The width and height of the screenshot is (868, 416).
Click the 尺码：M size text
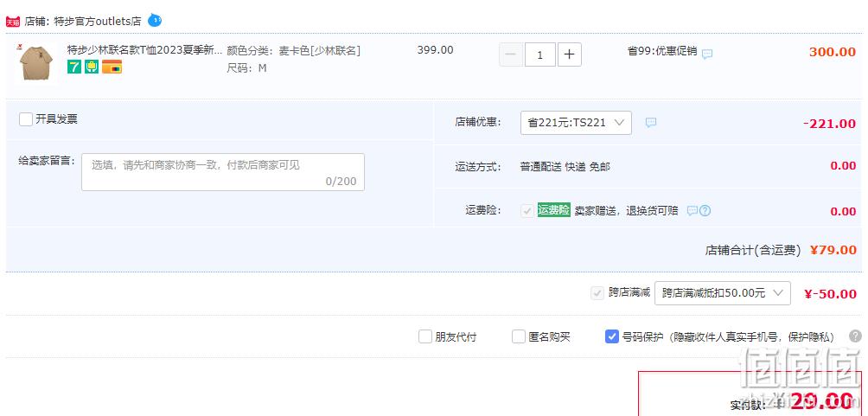click(x=246, y=68)
